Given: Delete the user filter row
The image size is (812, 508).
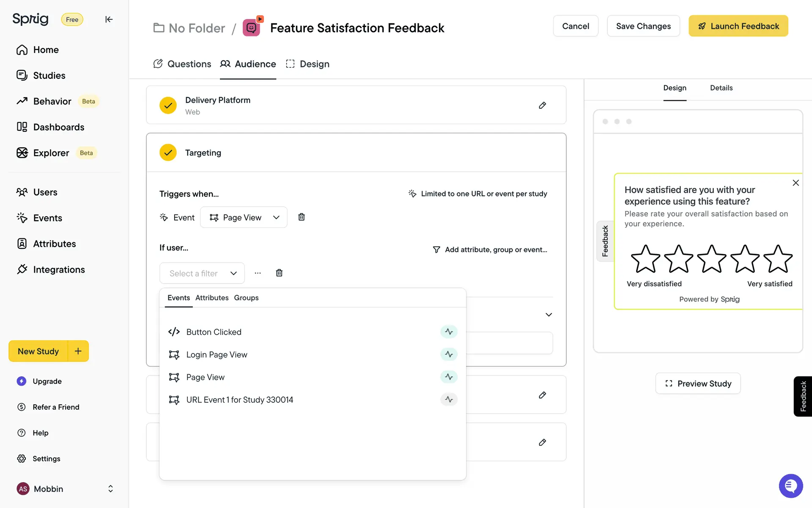Looking at the screenshot, I should coord(279,273).
